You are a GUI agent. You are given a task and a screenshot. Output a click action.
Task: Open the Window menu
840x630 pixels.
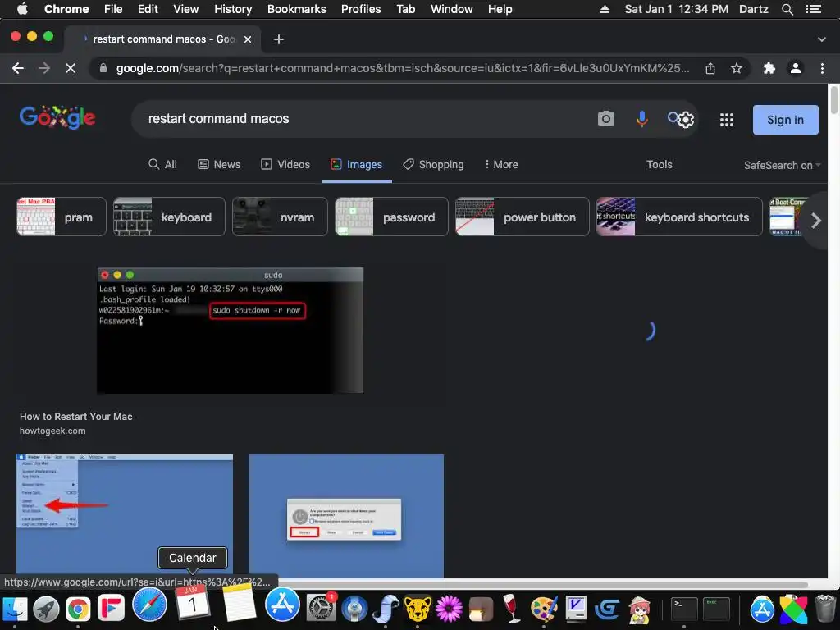point(452,9)
